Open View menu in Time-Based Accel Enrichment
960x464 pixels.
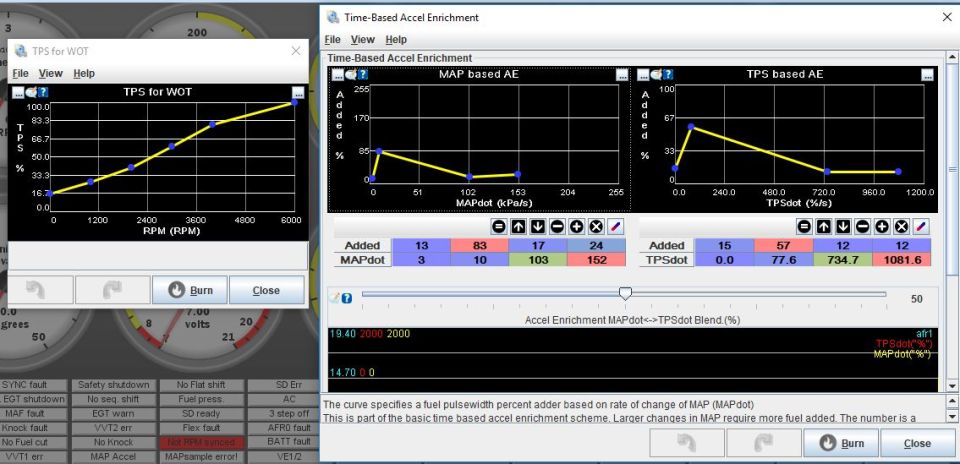point(362,39)
